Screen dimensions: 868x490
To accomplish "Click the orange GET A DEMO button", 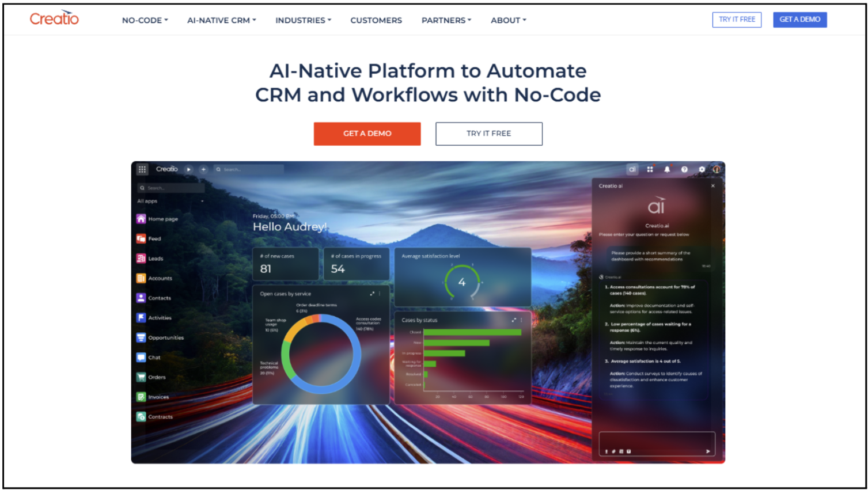I will pyautogui.click(x=367, y=134).
